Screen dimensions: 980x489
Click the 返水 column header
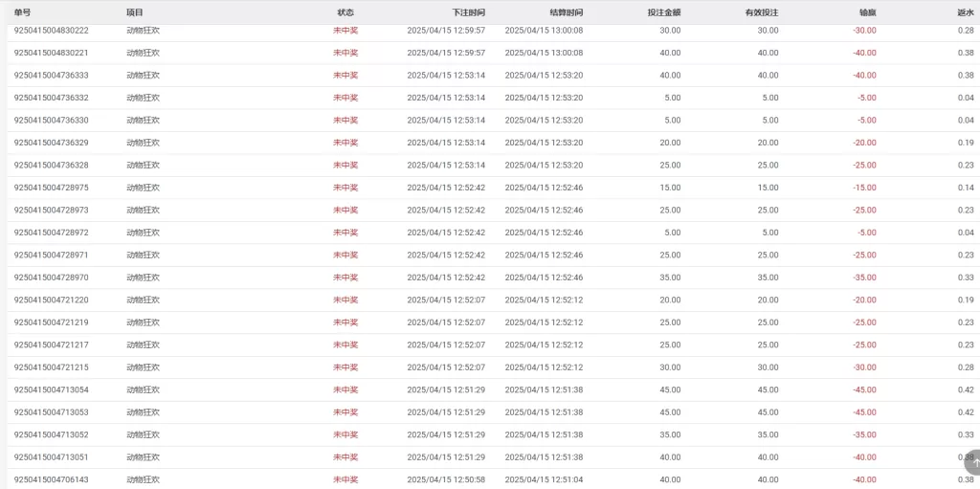(x=965, y=12)
